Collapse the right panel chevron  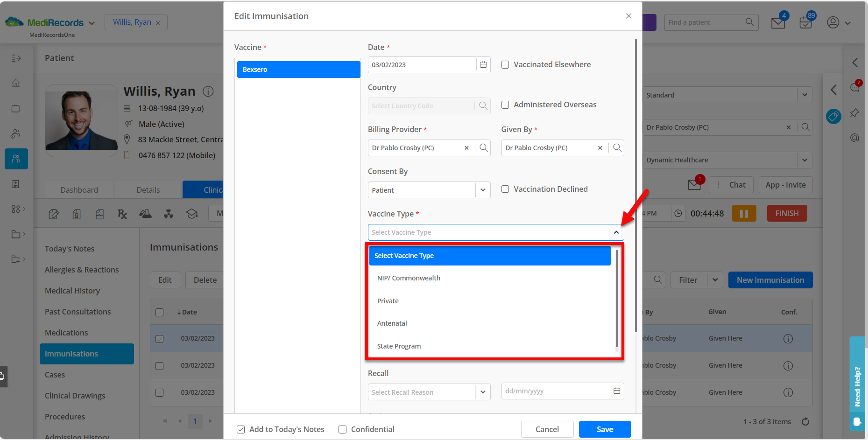coord(834,90)
